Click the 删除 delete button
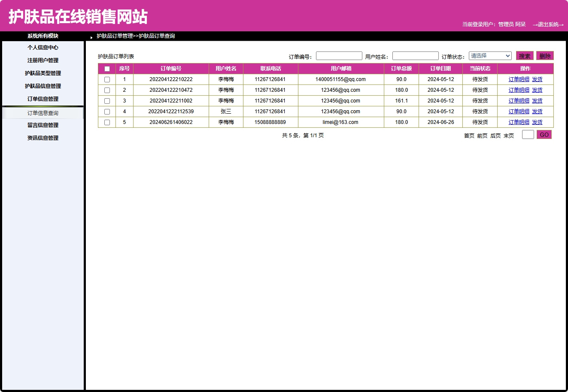This screenshot has height=392, width=568. (x=545, y=55)
